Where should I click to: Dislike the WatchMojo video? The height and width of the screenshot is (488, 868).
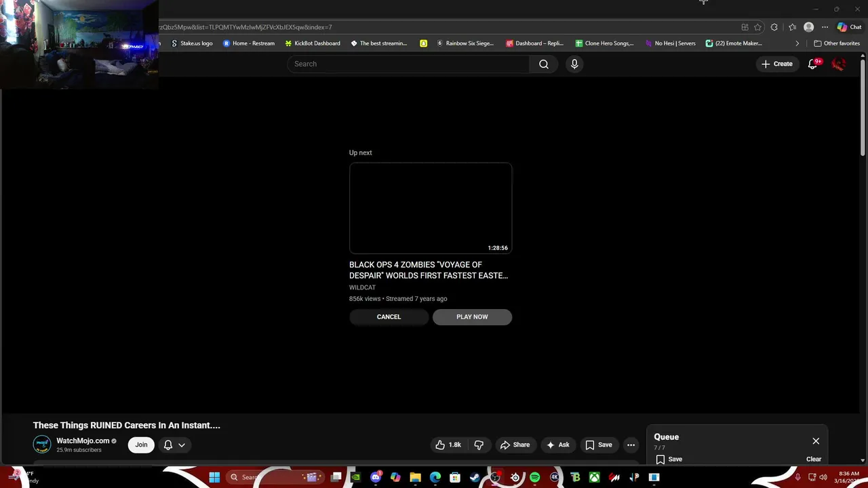pyautogui.click(x=479, y=445)
